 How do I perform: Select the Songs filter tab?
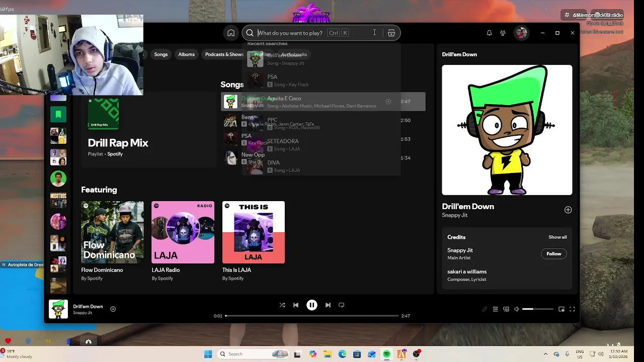point(161,54)
